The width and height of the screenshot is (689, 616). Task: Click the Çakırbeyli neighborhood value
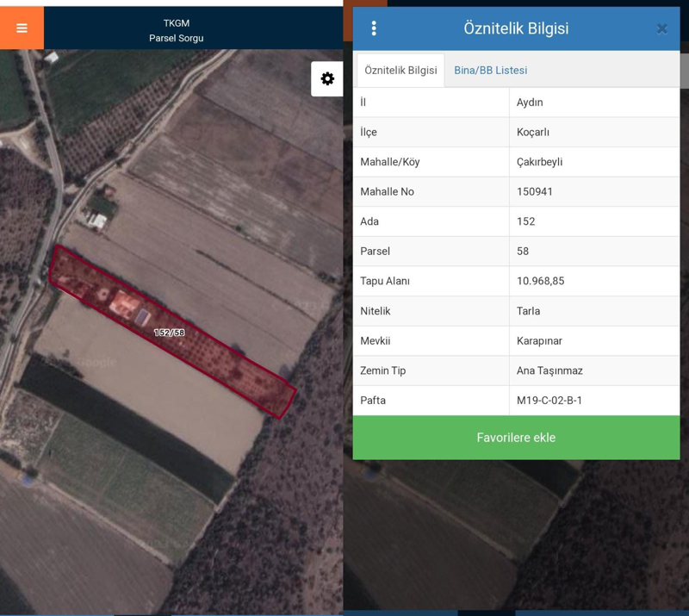(539, 162)
